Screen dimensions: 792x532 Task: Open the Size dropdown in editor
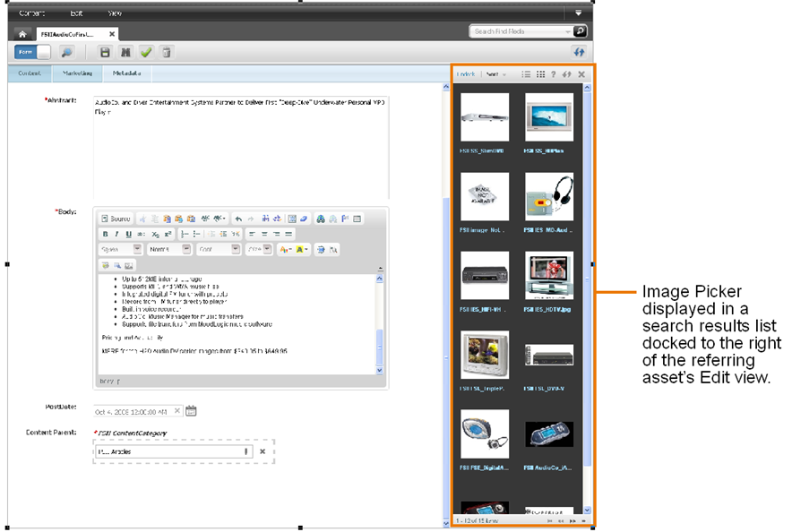click(260, 249)
